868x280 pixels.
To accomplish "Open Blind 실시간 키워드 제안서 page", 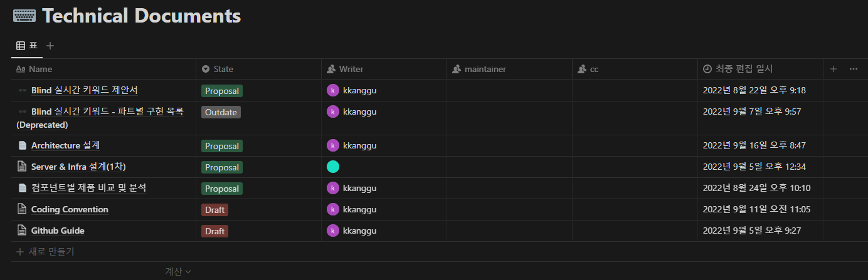I will pos(84,91).
